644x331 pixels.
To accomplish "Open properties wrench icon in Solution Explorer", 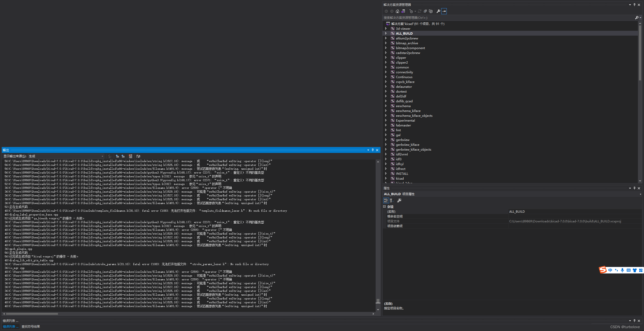I will [x=438, y=11].
